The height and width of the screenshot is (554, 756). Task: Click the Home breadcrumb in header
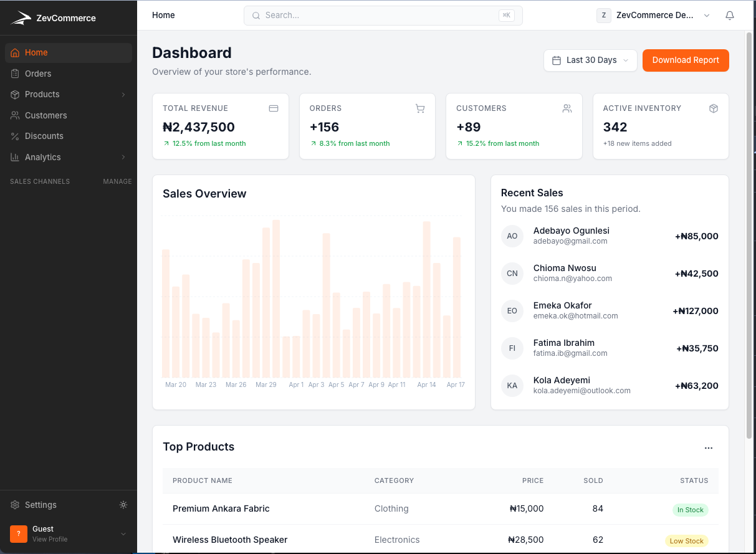163,16
